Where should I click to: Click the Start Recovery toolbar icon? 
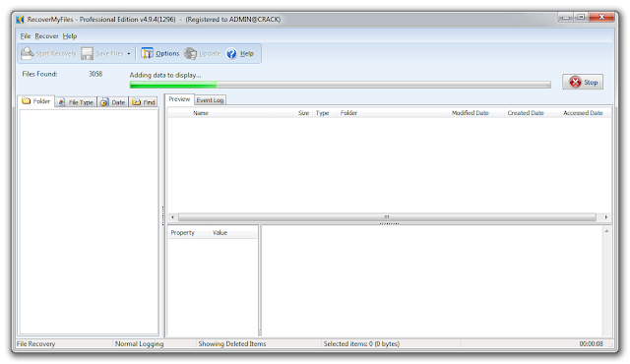27,53
